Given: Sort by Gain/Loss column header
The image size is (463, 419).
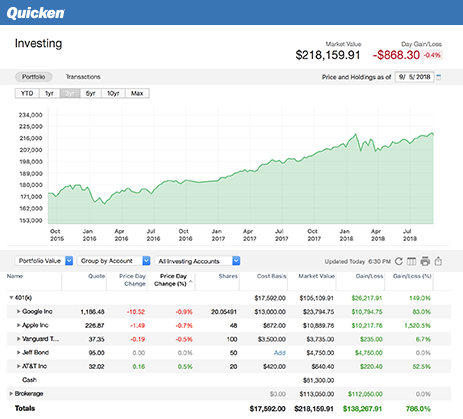Looking at the screenshot, I should click(x=369, y=276).
